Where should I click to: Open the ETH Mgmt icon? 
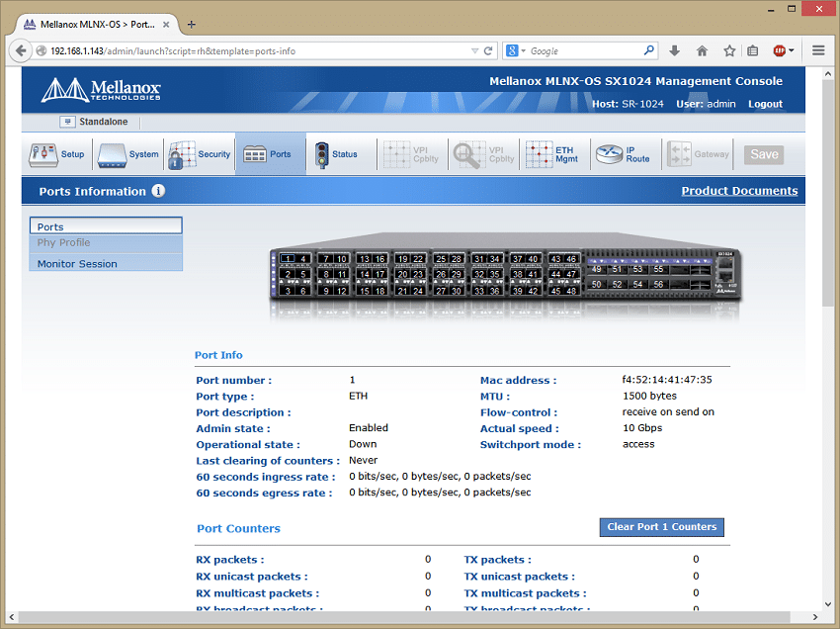pos(539,155)
